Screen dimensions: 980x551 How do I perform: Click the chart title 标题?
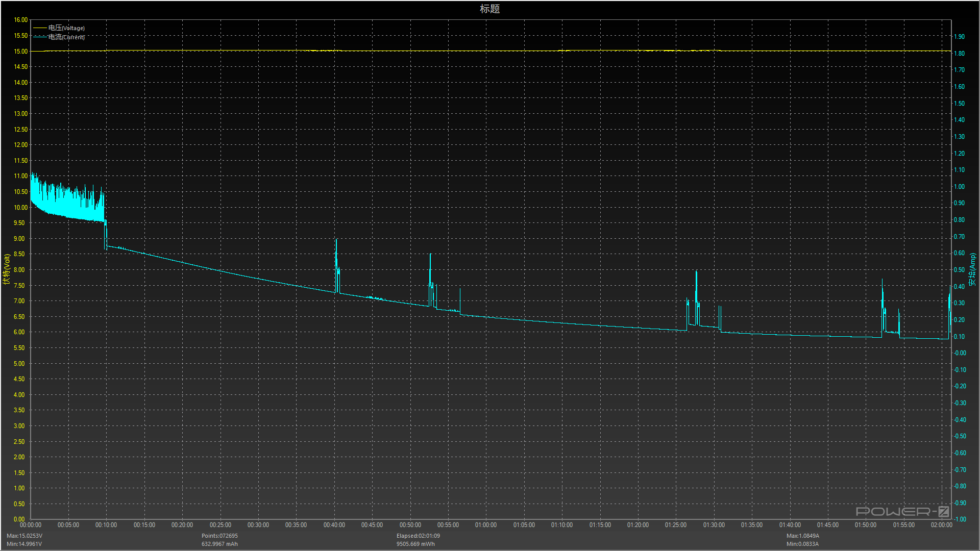[x=489, y=9]
